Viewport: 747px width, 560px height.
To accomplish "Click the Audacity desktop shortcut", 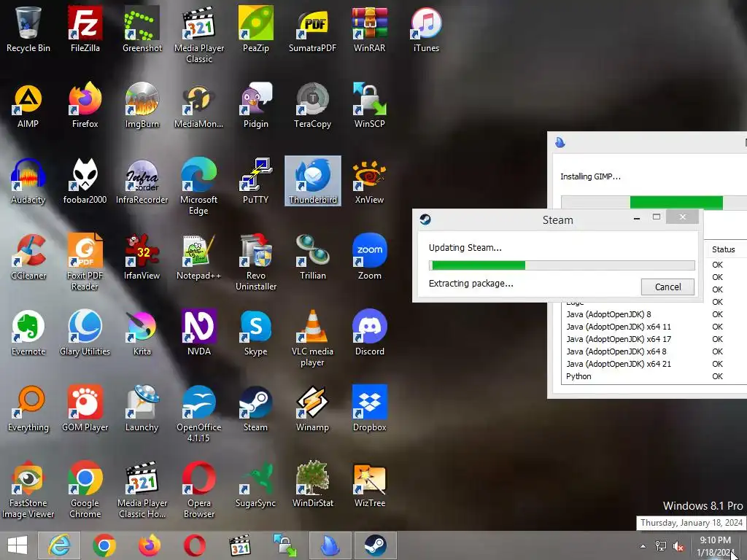I will (28, 182).
